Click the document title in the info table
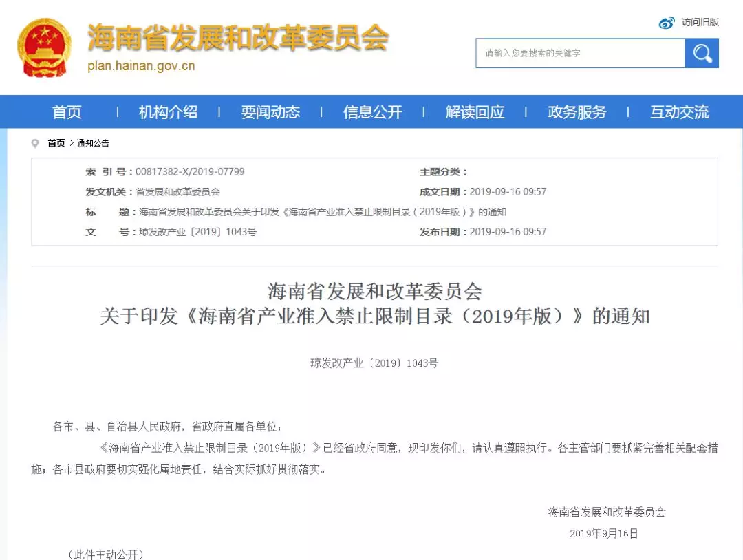Screen dimensions: 743x560 (x=322, y=212)
